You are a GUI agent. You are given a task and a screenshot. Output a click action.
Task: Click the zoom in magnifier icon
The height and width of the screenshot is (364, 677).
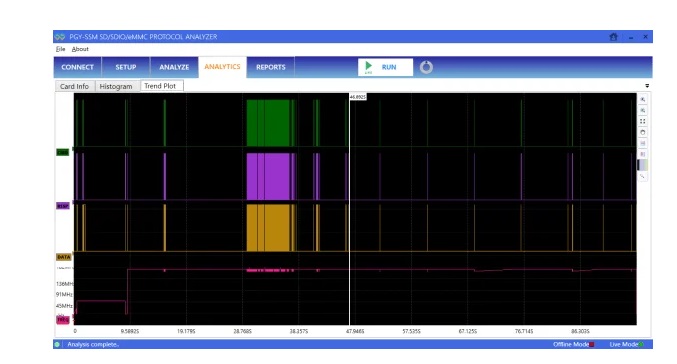[x=642, y=100]
